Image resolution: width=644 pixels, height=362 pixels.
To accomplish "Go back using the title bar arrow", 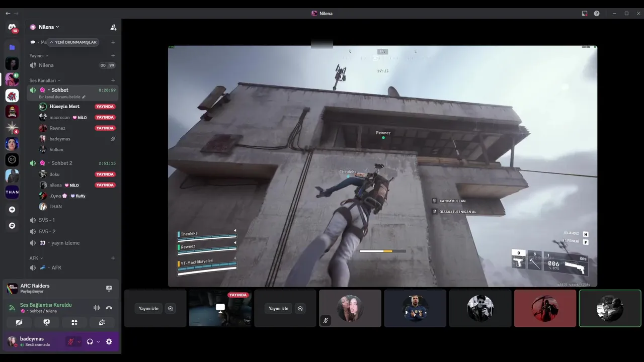I will click(8, 13).
